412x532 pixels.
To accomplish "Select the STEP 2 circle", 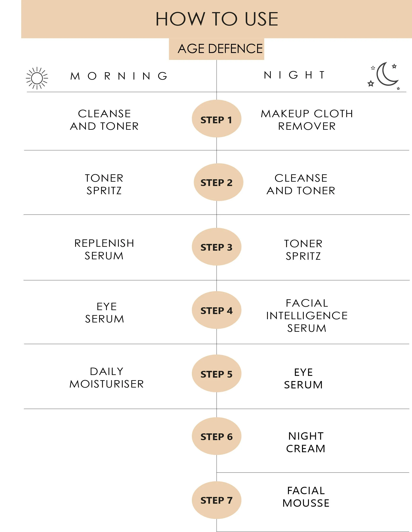I will click(x=218, y=182).
